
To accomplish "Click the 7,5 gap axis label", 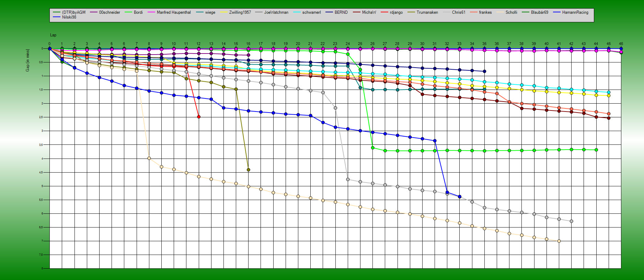I will tap(41, 255).
